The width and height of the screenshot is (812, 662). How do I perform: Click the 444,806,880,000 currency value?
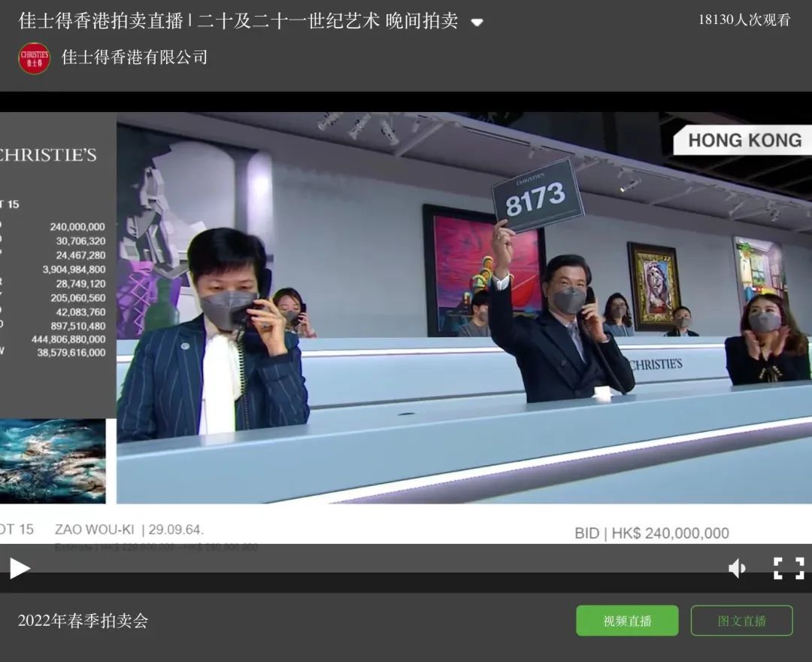tap(68, 339)
